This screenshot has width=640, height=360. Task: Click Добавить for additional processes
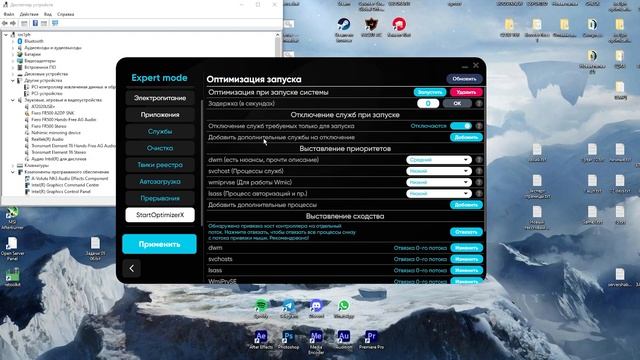tap(466, 205)
